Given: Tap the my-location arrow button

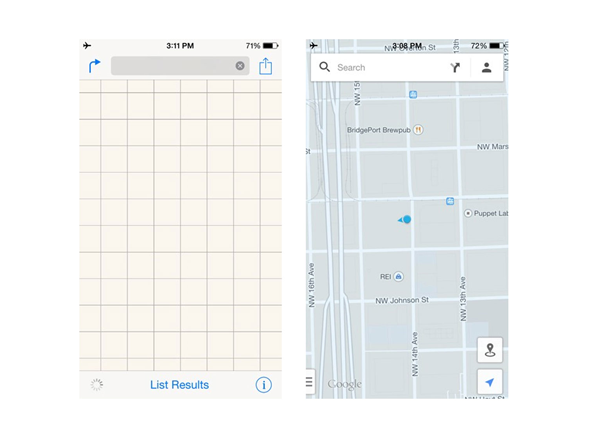Looking at the screenshot, I should click(490, 382).
